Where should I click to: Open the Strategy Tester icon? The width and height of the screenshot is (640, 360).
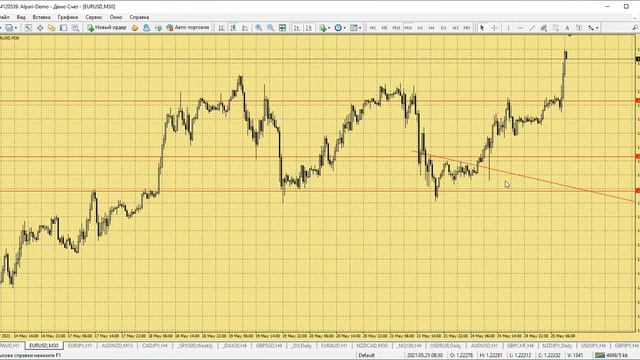pos(76,27)
